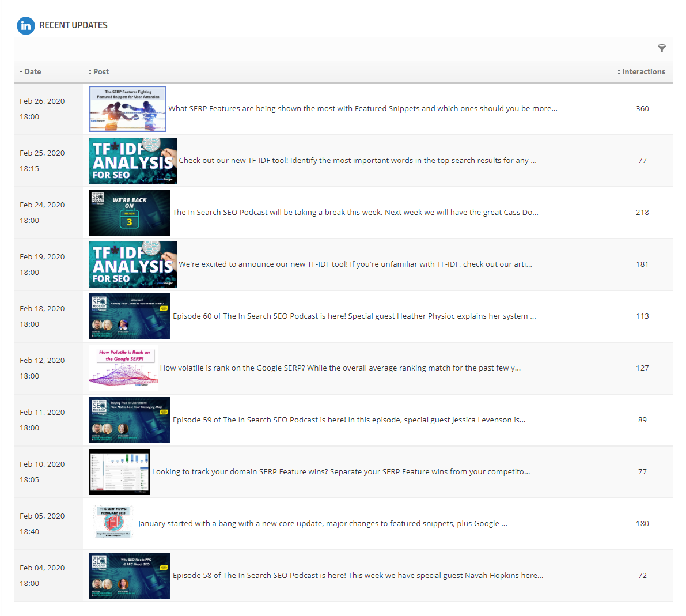Open the Feb 19 TF-IDF Analysis thumbnail
Screen dimensions: 686x616
[x=132, y=264]
